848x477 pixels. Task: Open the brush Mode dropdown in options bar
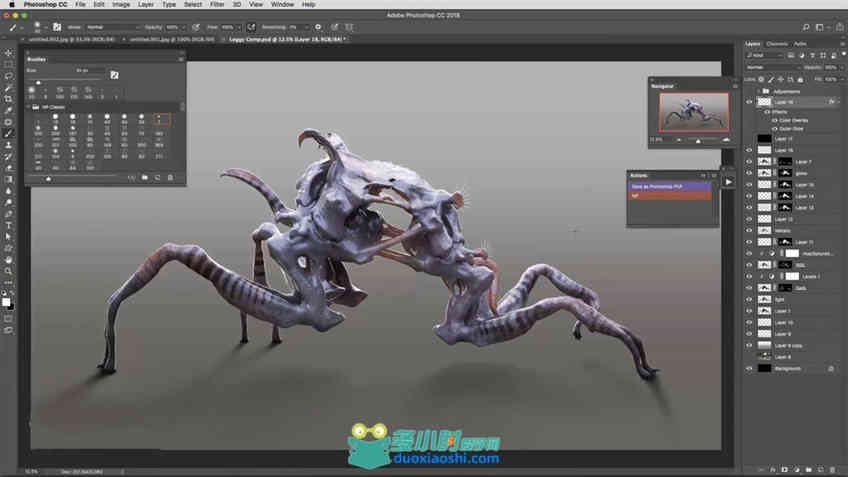pyautogui.click(x=112, y=27)
